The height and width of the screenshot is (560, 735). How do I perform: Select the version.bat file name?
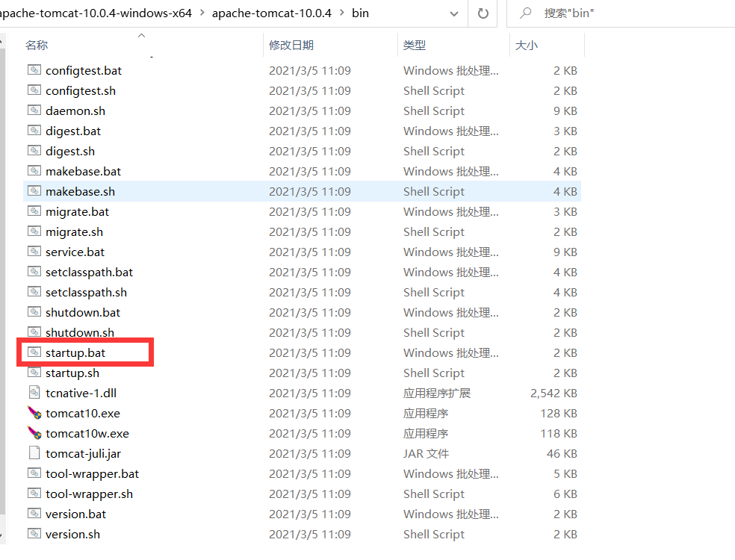point(75,514)
